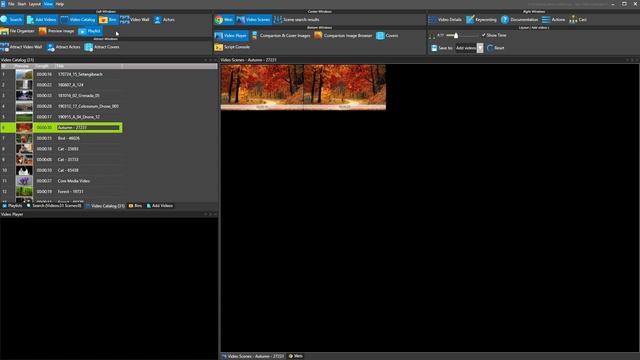Image resolution: width=640 pixels, height=360 pixels.
Task: Open the Layout menu tab
Action: tap(35, 4)
